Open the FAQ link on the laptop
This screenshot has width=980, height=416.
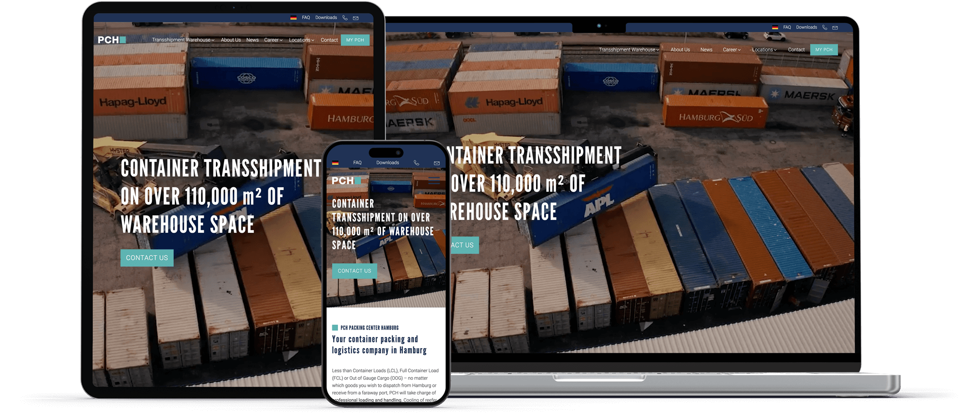coord(787,28)
